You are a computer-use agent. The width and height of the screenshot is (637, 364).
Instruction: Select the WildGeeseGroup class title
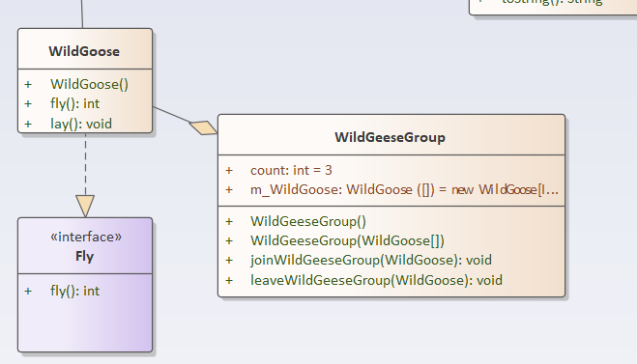click(390, 137)
